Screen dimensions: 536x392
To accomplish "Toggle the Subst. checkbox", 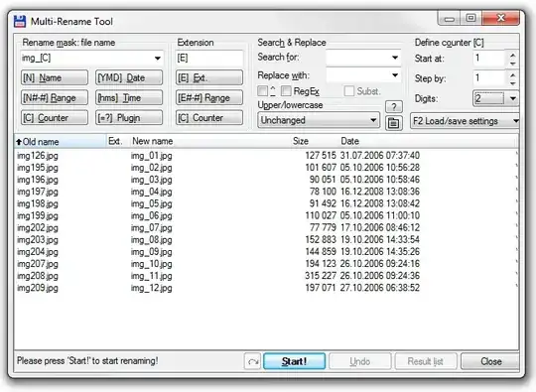I will click(349, 91).
